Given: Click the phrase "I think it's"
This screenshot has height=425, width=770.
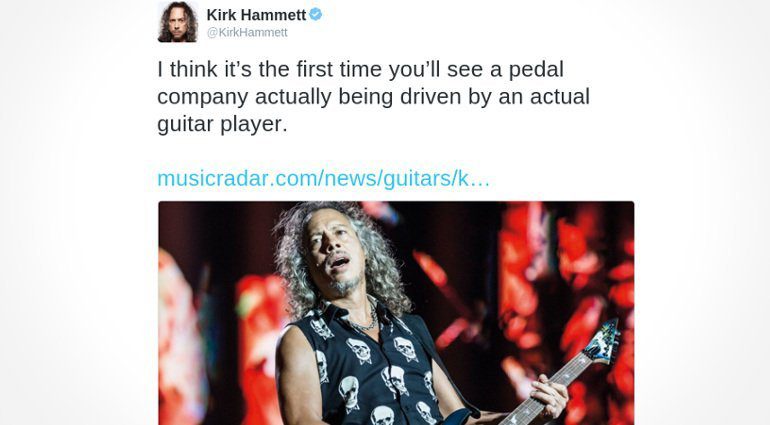Looking at the screenshot, I should [204, 69].
